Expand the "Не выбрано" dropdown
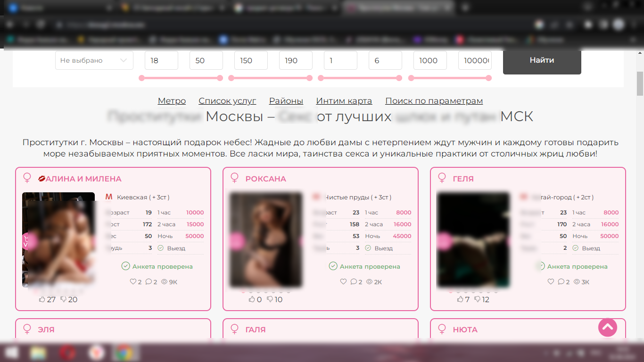The image size is (644, 362). 94,60
